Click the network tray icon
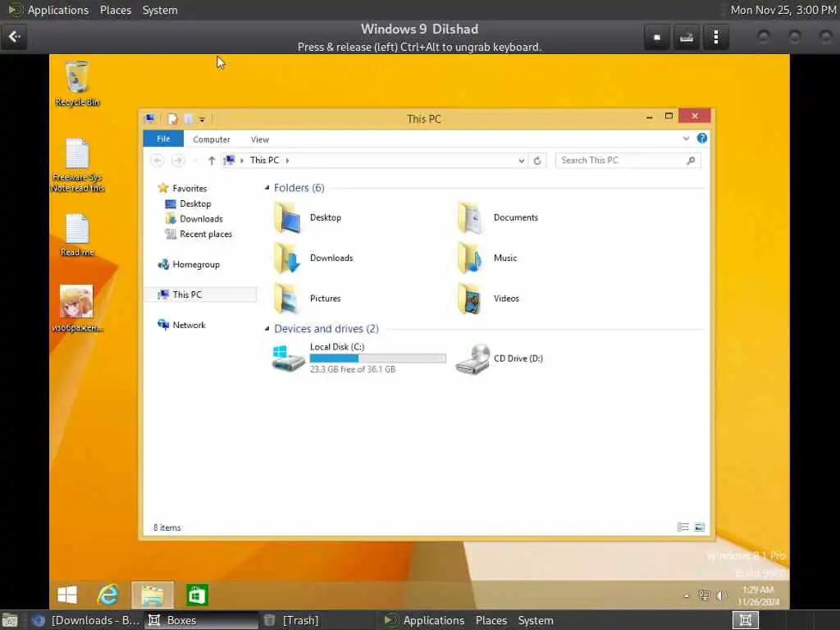This screenshot has width=840, height=630. click(x=704, y=596)
